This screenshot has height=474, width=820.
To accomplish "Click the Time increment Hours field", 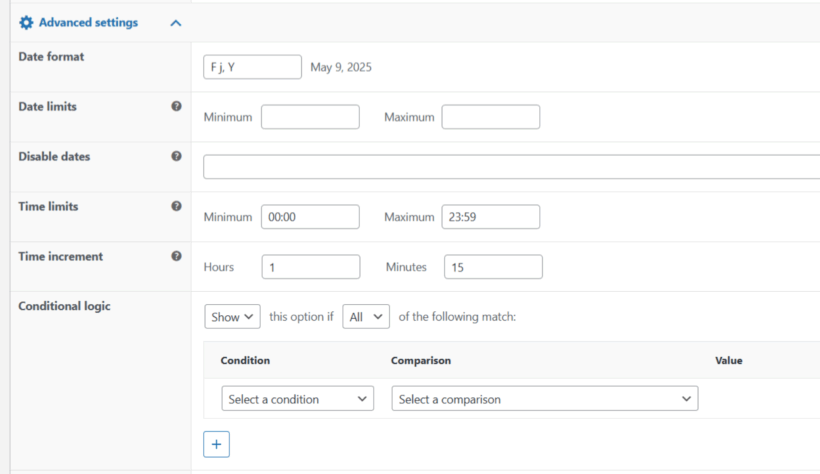I will tap(310, 267).
